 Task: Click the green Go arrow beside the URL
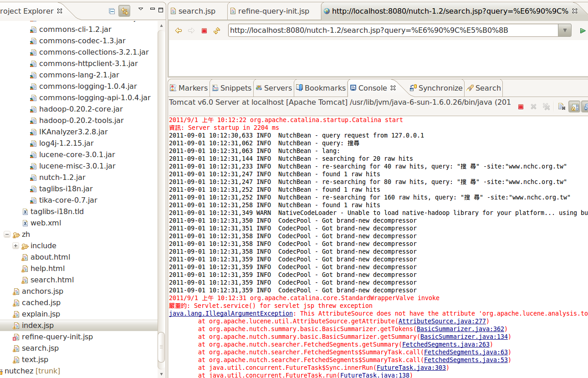(x=583, y=31)
